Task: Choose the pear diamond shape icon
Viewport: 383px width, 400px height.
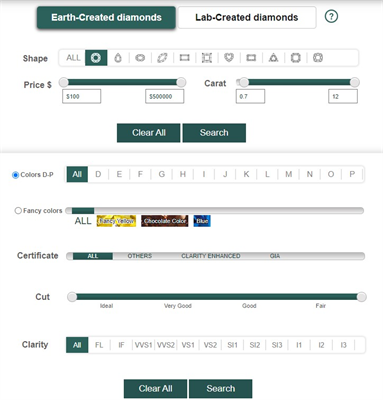Action: (x=118, y=58)
